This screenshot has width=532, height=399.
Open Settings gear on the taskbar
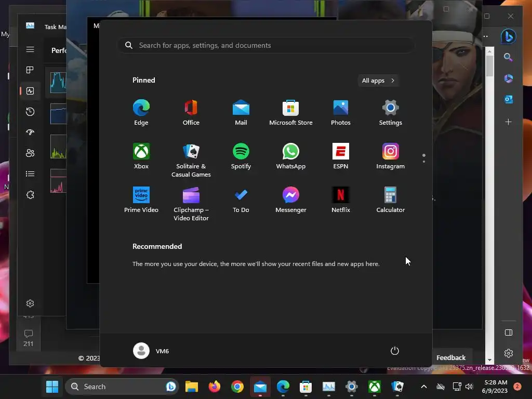pyautogui.click(x=352, y=387)
